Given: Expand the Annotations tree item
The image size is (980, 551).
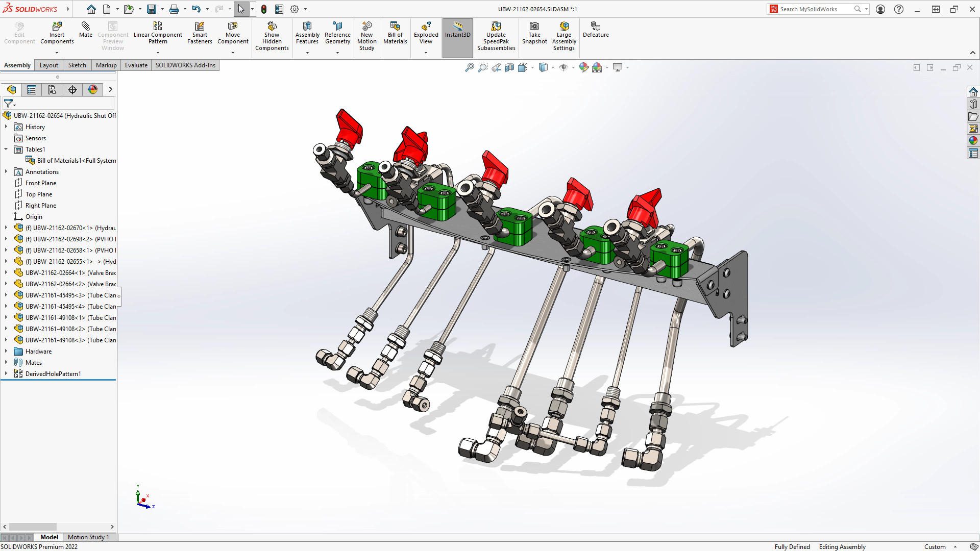Looking at the screenshot, I should [x=6, y=171].
